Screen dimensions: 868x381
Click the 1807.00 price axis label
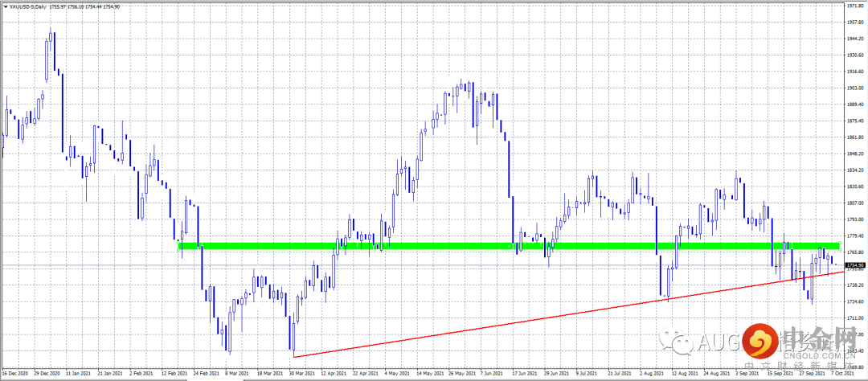tap(855, 204)
